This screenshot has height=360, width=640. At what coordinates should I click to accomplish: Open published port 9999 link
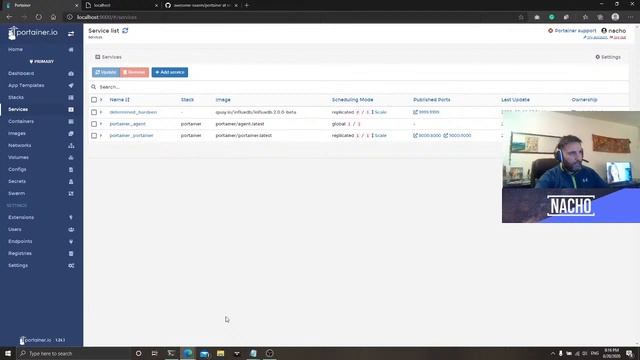426,112
